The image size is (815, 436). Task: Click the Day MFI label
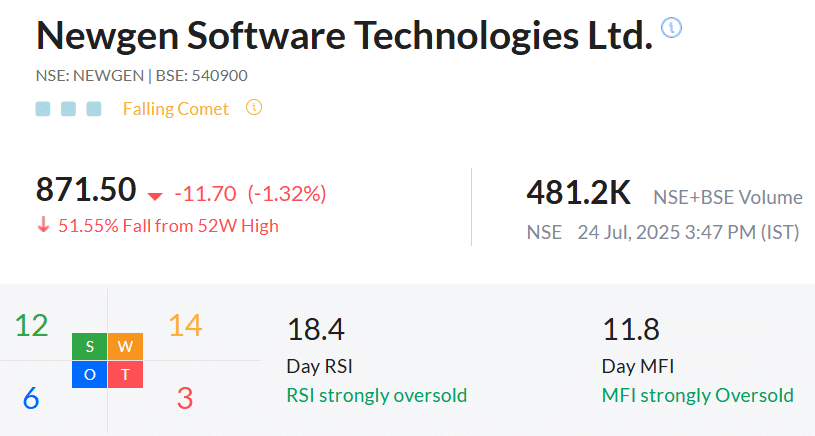(x=638, y=366)
